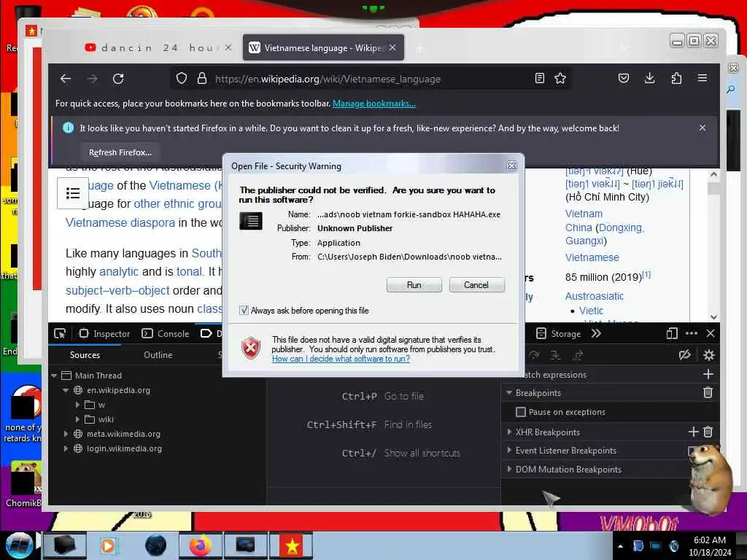Viewport: 747px width, 560px height.
Task: Switch to the Vietnamese language Wikipedia tab
Action: [x=323, y=47]
